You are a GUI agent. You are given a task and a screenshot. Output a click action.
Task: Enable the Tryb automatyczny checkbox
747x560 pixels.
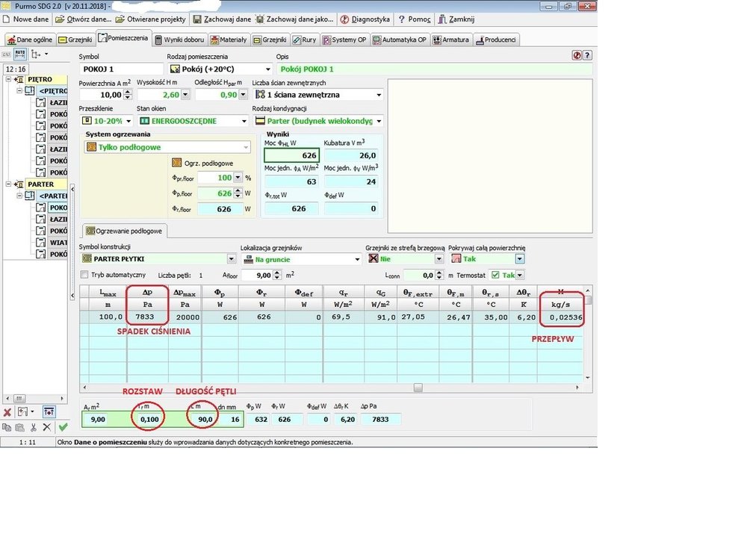(84, 276)
